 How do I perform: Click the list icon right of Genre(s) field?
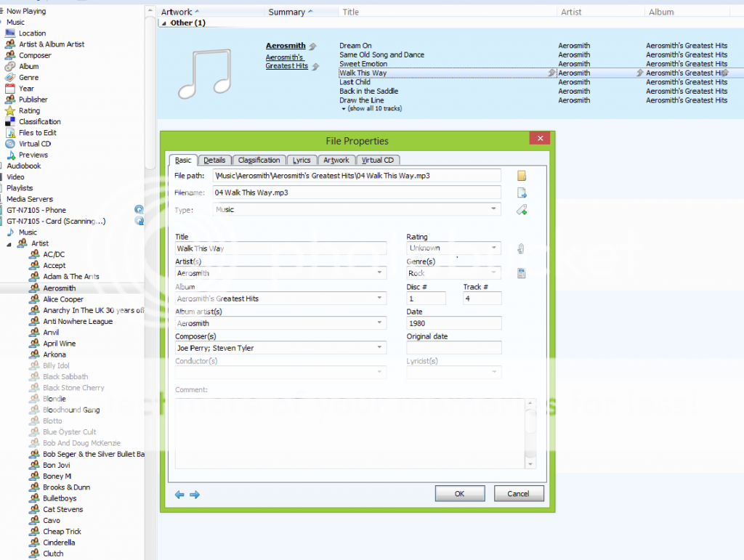click(521, 273)
